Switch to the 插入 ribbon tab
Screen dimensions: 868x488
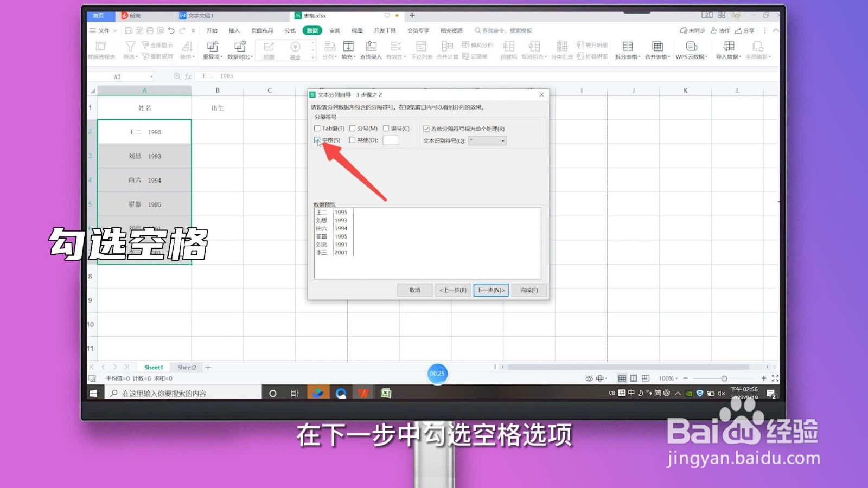pos(234,30)
